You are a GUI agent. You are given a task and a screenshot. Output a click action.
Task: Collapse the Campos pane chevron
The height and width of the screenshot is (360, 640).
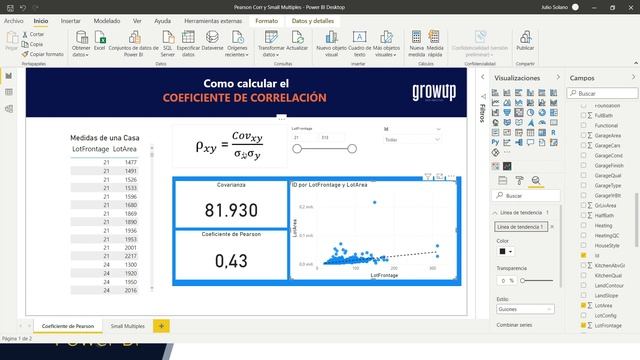633,77
